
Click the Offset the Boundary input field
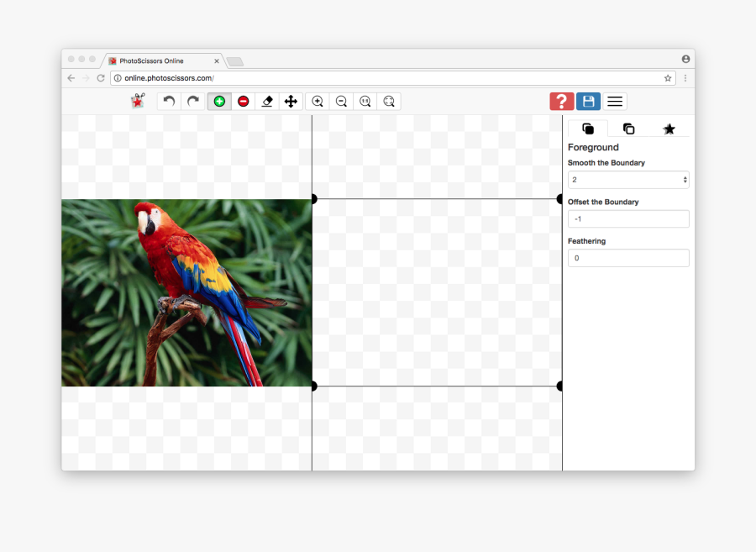coord(628,218)
